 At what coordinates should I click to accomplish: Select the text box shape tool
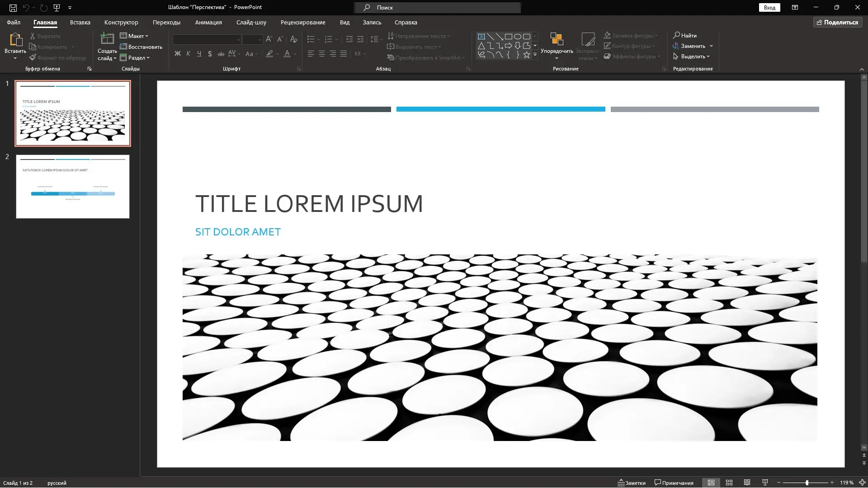coord(481,37)
